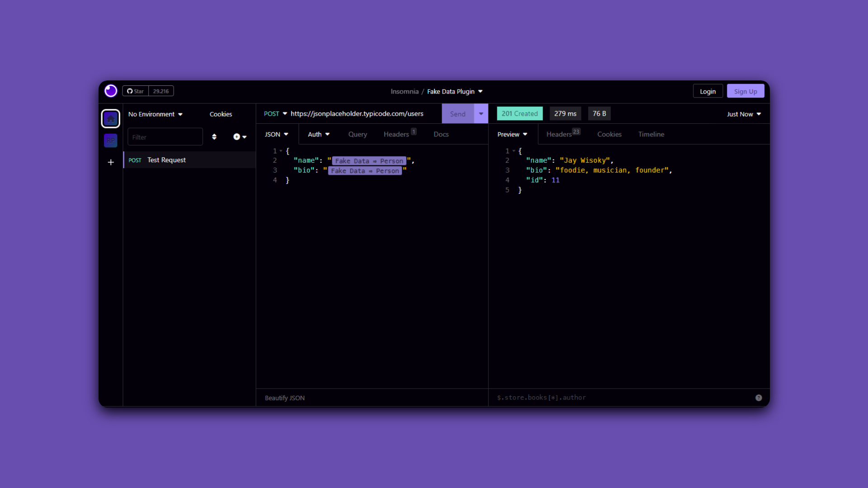Click the Send button
Screen dimensions: 868x488
coord(458,114)
